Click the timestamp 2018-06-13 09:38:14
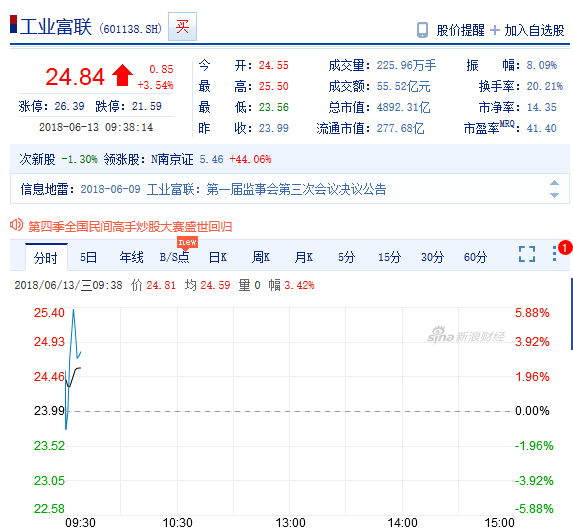This screenshot has height=528, width=573. 96,127
